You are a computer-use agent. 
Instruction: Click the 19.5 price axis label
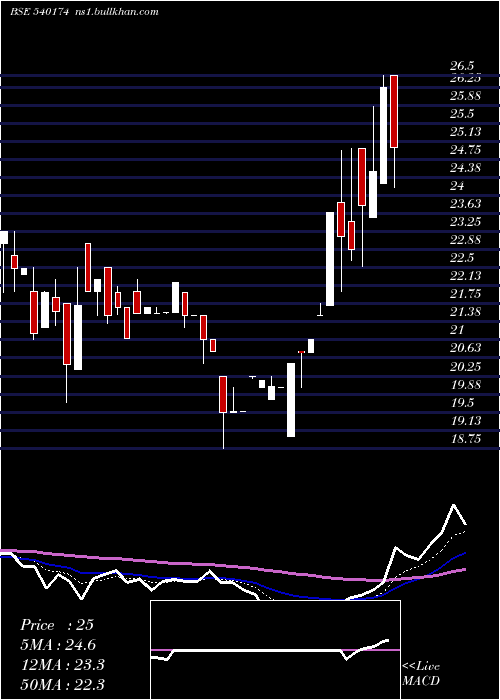[x=462, y=403]
